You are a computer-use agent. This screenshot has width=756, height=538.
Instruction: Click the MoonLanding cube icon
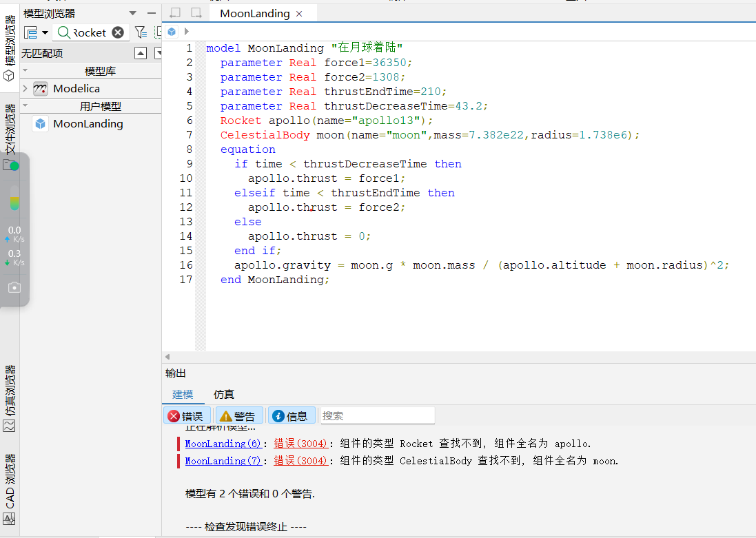(41, 124)
